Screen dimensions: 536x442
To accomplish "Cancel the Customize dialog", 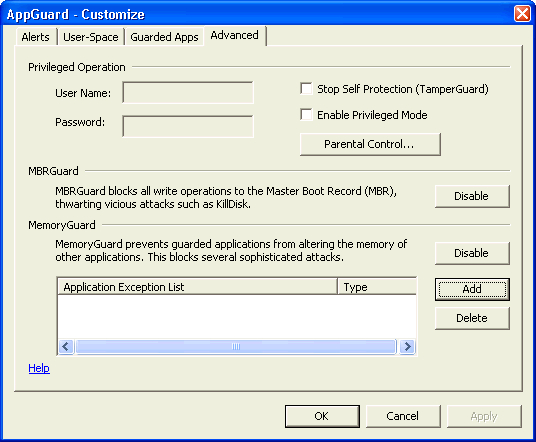I will coord(403,416).
